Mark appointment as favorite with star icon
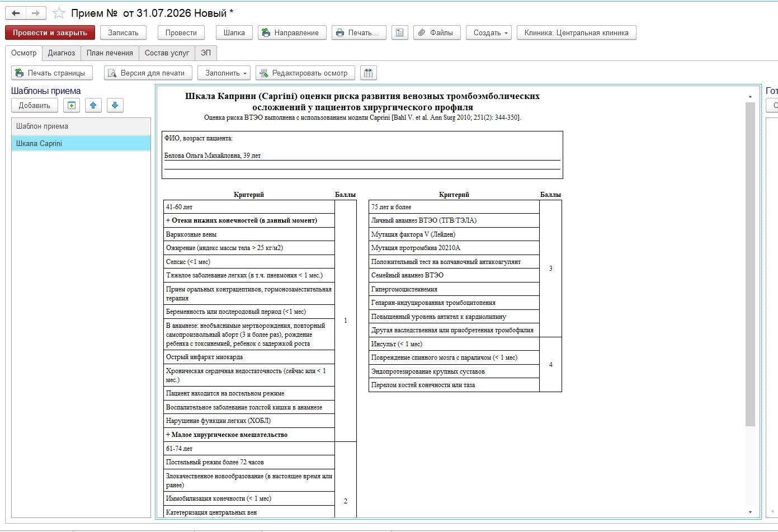Screen dimensions: 778x532 59,13
